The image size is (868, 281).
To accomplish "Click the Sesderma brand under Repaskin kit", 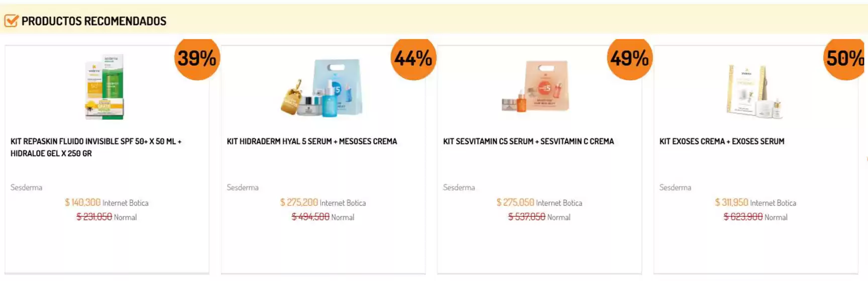I will 27,187.
